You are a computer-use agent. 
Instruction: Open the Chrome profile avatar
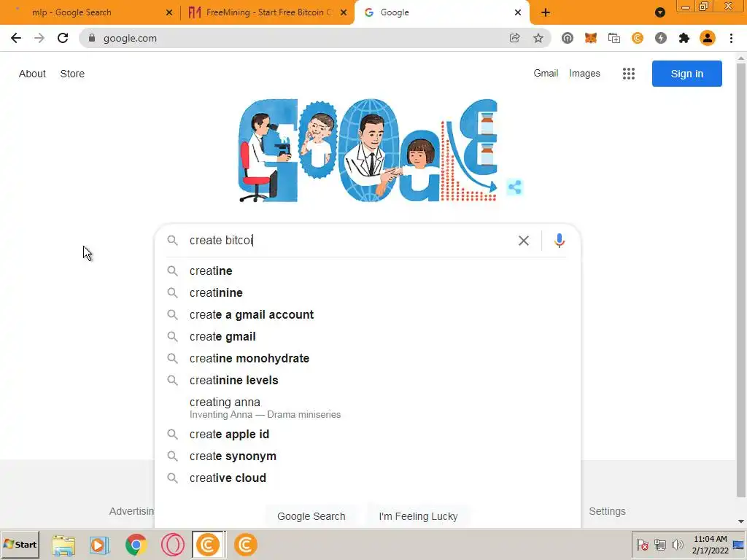(x=708, y=38)
